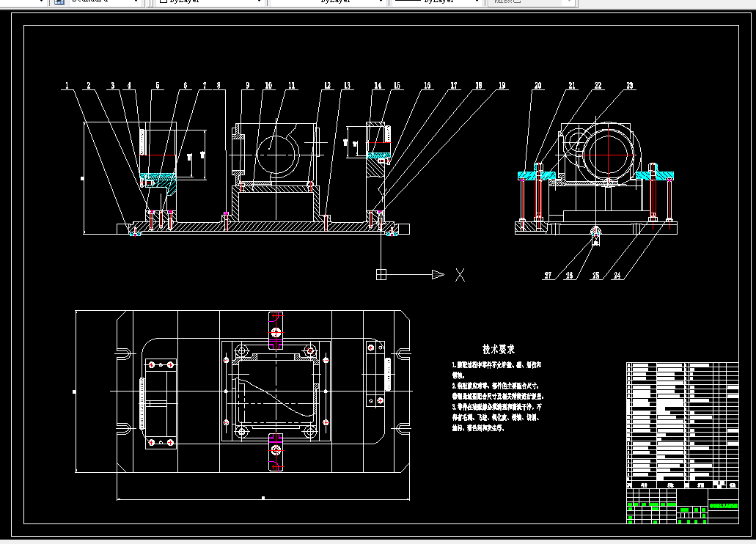This screenshot has height=544, width=756.
Task: Select part balloon number 9
Action: 248,85
